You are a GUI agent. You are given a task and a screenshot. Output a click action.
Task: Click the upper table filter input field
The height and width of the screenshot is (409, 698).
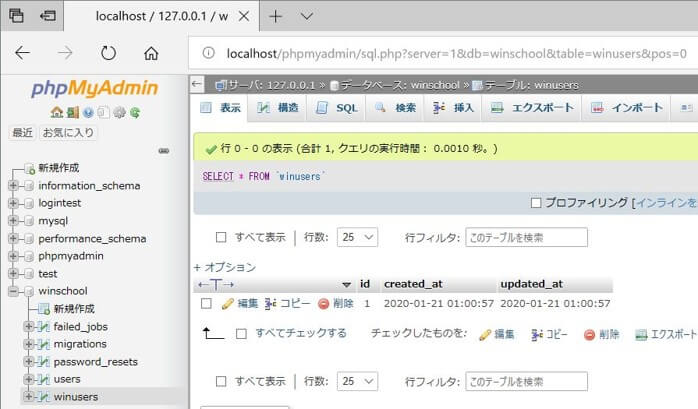point(527,237)
